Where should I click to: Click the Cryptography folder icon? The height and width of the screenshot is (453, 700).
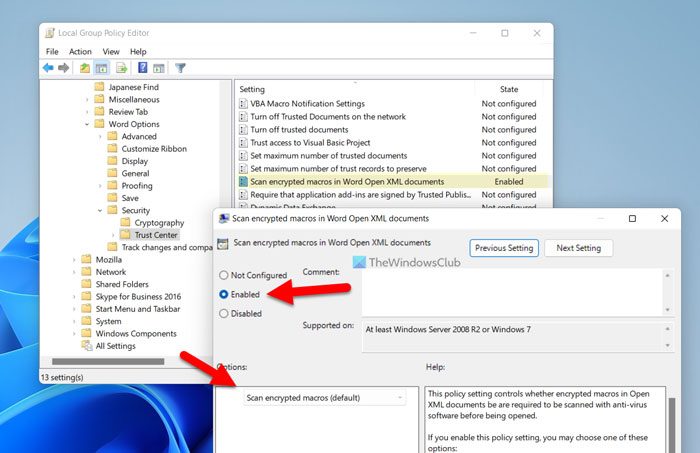click(x=125, y=222)
